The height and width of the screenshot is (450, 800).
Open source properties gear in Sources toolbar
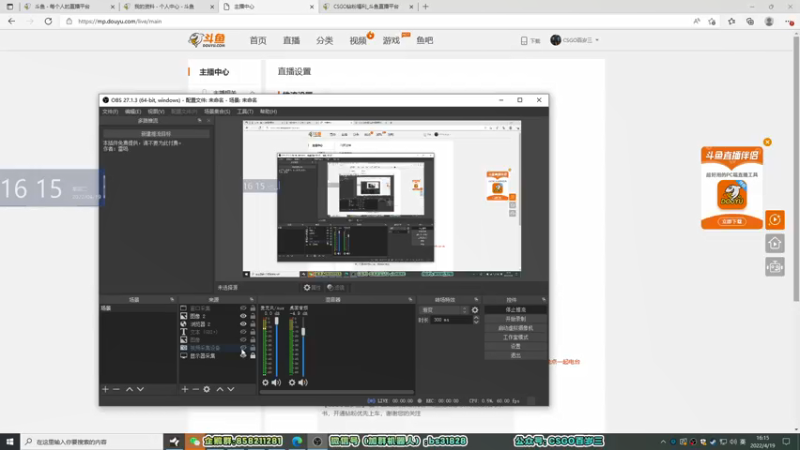(207, 389)
